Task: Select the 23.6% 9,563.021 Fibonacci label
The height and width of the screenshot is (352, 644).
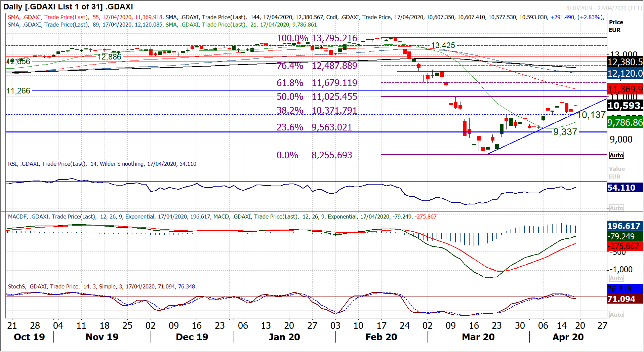Action: [314, 127]
